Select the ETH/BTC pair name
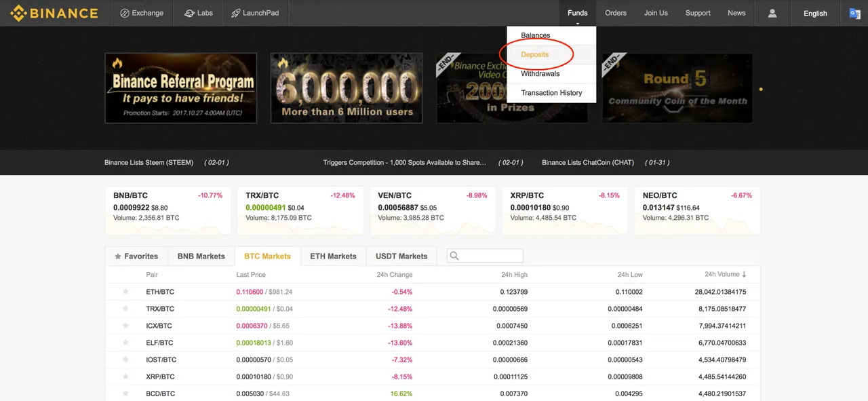Viewport: 868px width, 401px height. coord(160,292)
